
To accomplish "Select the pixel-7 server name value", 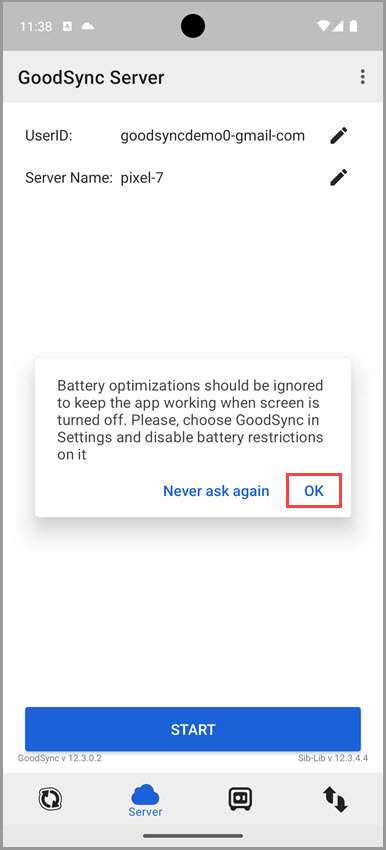I will 142,177.
